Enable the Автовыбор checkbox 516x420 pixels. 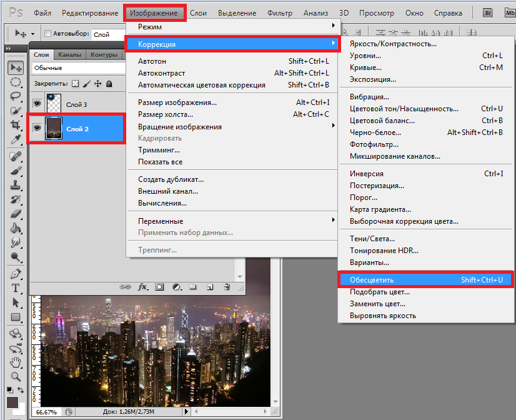click(x=48, y=34)
